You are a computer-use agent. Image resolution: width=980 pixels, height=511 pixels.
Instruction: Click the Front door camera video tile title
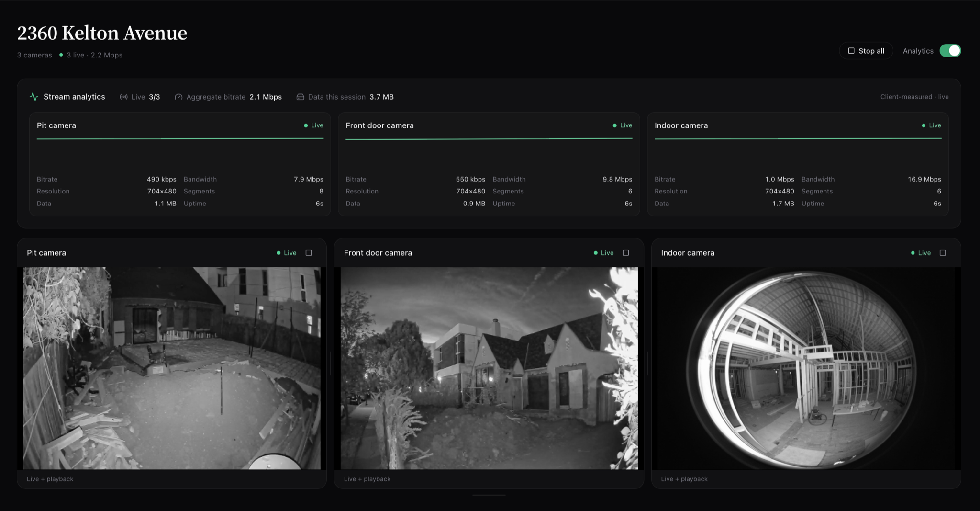[x=378, y=253]
